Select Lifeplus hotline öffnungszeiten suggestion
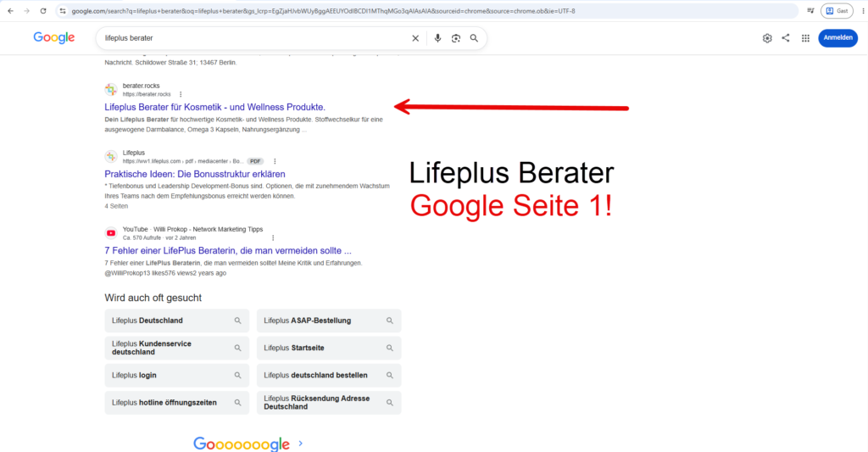This screenshot has height=452, width=868. (176, 403)
